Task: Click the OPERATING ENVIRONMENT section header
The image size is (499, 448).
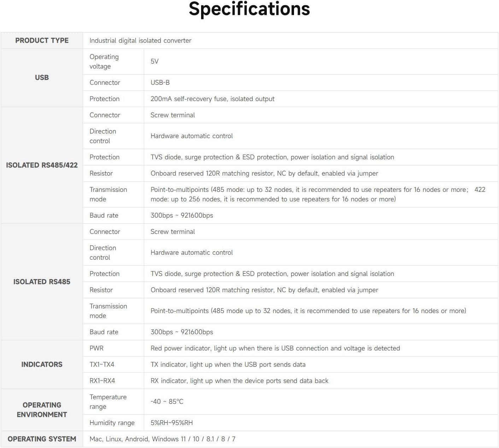Action: click(x=42, y=410)
